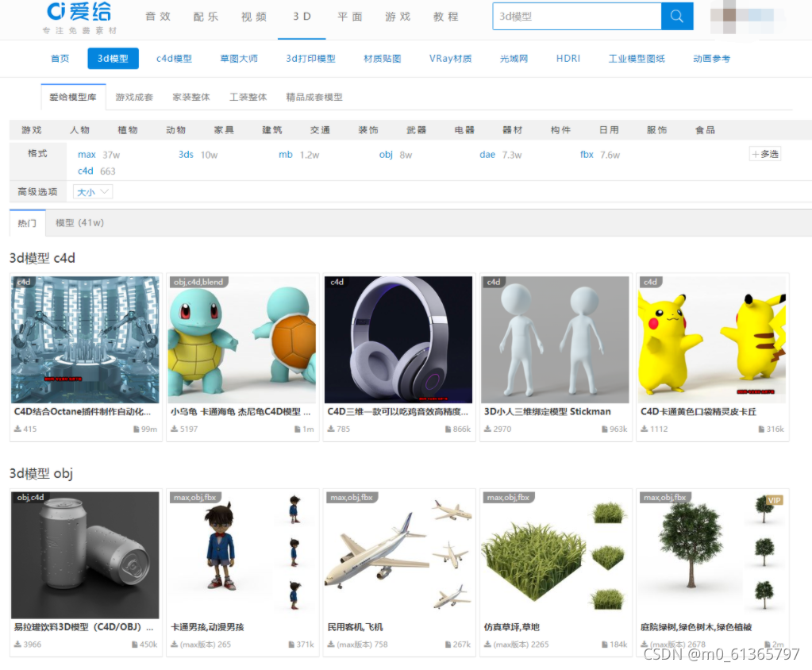This screenshot has width=812, height=670.
Task: Focus the 3d模型 search input field
Action: tap(577, 16)
